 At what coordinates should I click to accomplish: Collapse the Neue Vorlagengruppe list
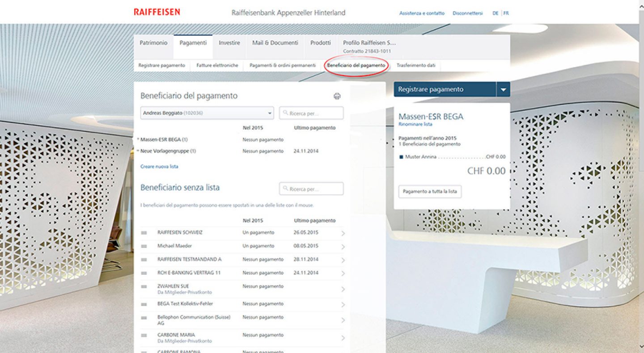click(x=138, y=151)
